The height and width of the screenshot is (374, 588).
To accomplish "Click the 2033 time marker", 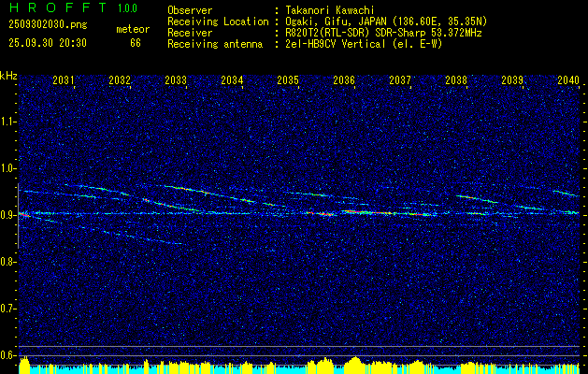I will [x=176, y=79].
